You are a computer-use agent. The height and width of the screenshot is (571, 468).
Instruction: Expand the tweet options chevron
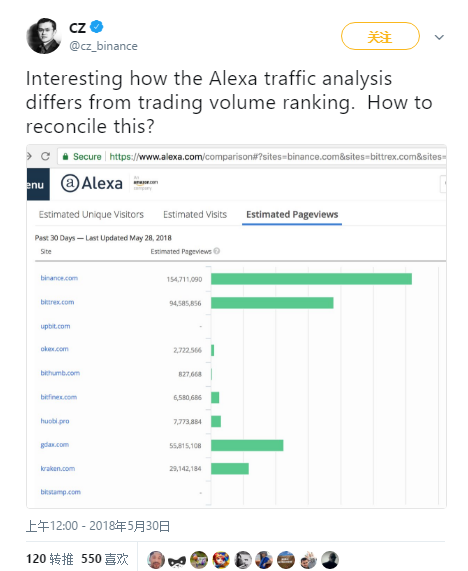(439, 37)
